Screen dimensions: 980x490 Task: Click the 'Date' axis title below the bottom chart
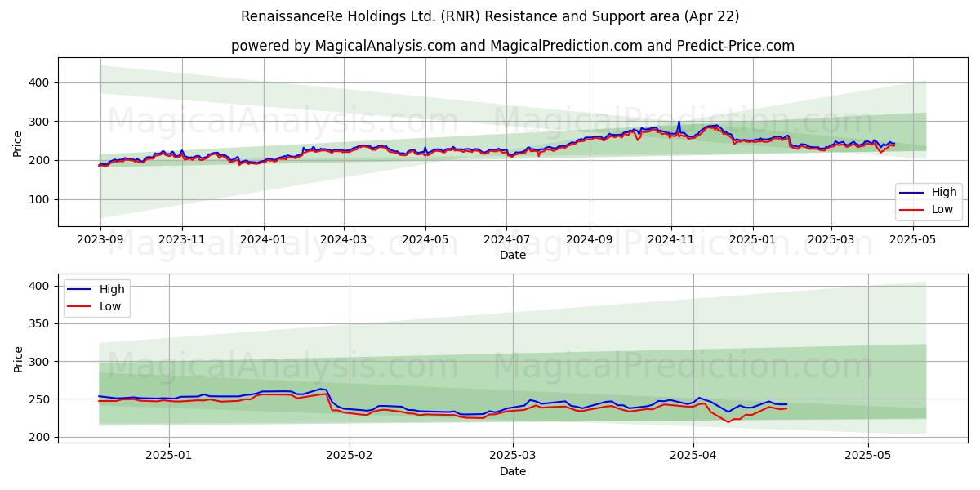click(x=513, y=471)
